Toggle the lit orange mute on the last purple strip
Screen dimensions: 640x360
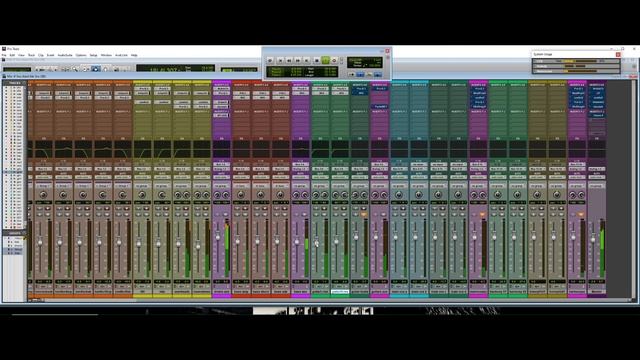581,214
